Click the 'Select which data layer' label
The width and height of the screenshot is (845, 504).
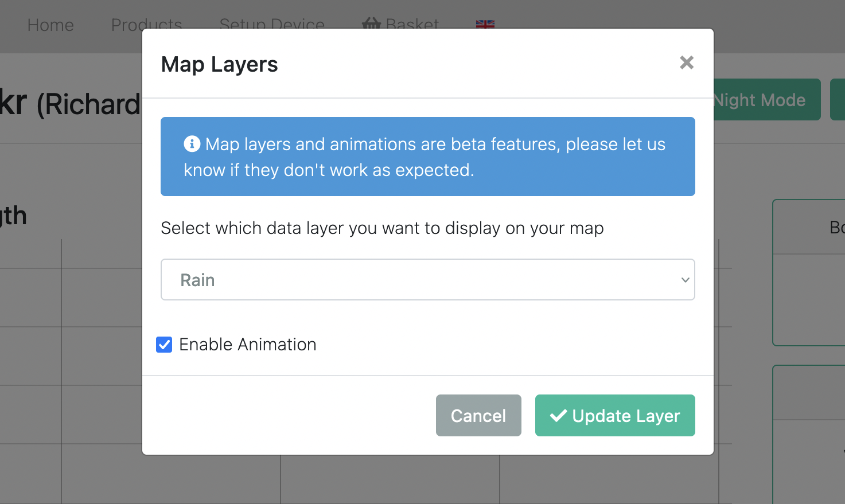click(x=382, y=228)
